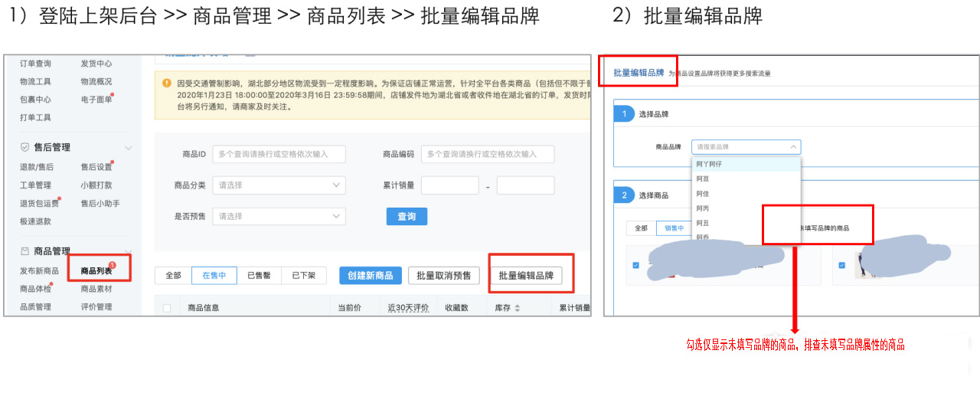Open 评价管理 in sidebar
The image size is (980, 393).
tap(96, 307)
